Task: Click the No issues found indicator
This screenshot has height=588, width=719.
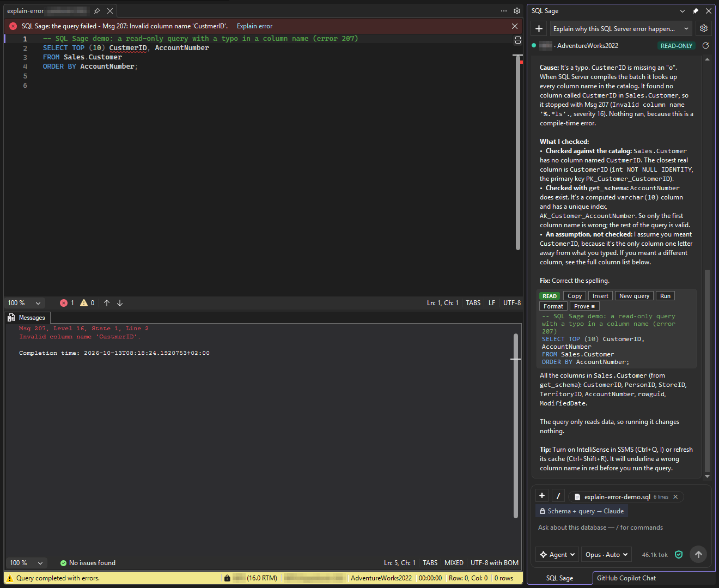Action: tap(88, 563)
